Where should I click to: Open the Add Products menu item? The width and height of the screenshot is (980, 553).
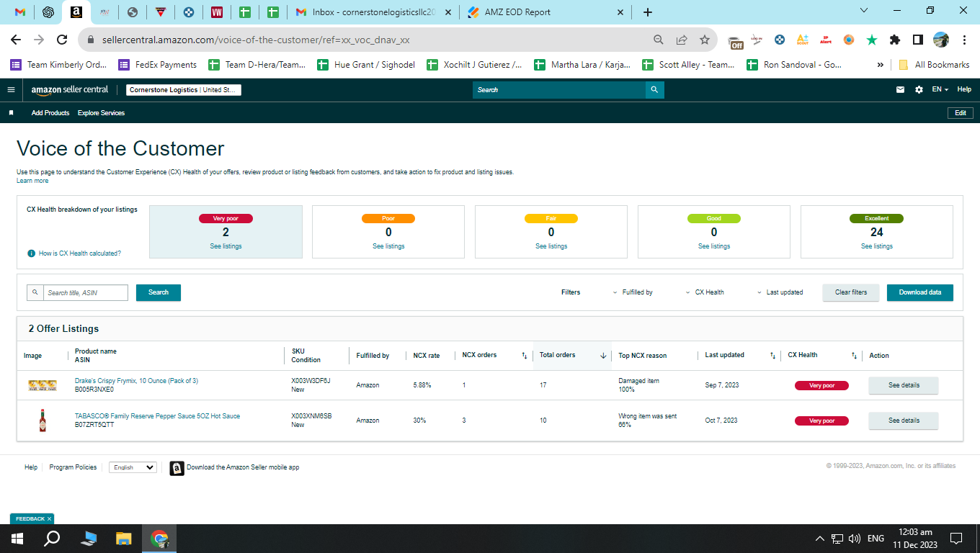pyautogui.click(x=50, y=113)
